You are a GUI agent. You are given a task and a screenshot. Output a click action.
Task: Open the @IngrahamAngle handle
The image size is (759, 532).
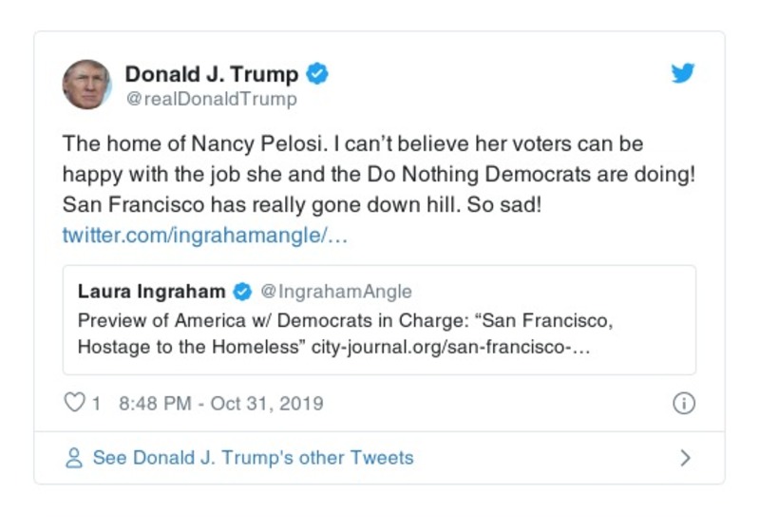pos(336,291)
